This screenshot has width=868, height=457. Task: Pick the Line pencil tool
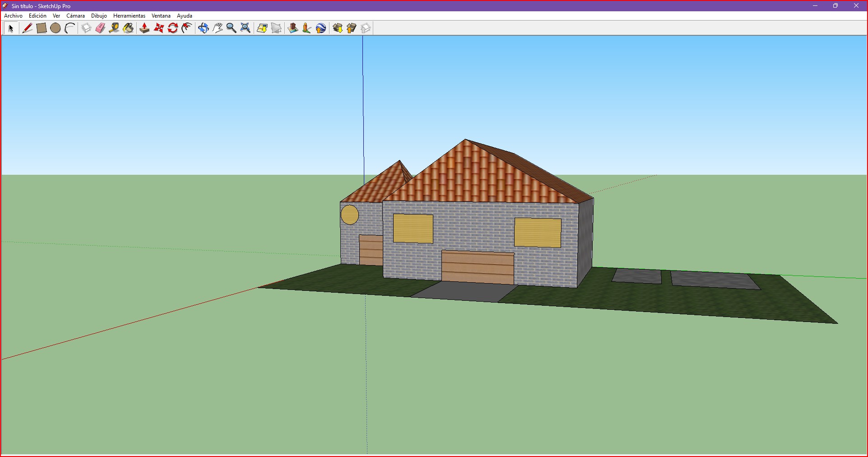pyautogui.click(x=27, y=28)
